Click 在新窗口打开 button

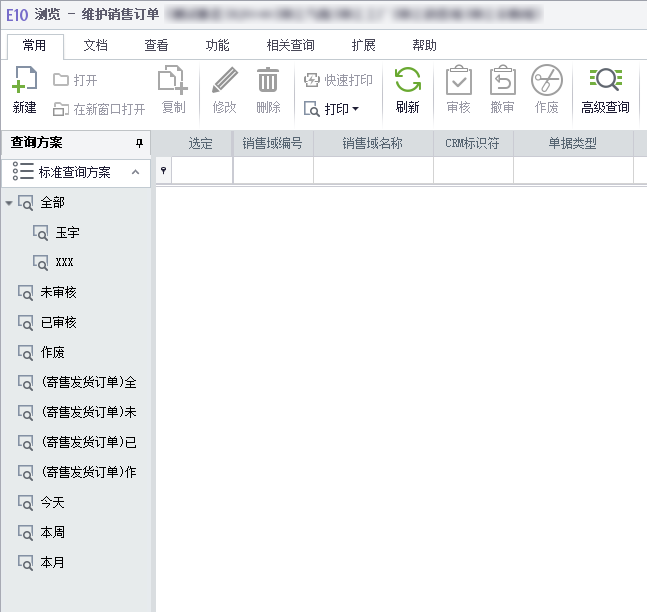99,108
